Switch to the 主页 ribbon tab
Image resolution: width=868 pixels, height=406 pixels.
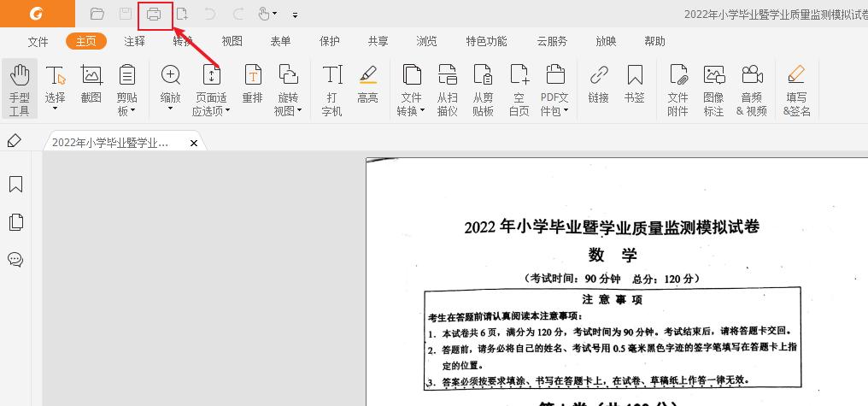[x=86, y=41]
